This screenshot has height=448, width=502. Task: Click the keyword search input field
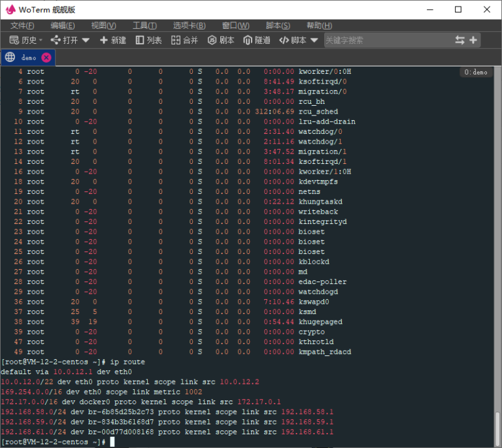tap(386, 40)
